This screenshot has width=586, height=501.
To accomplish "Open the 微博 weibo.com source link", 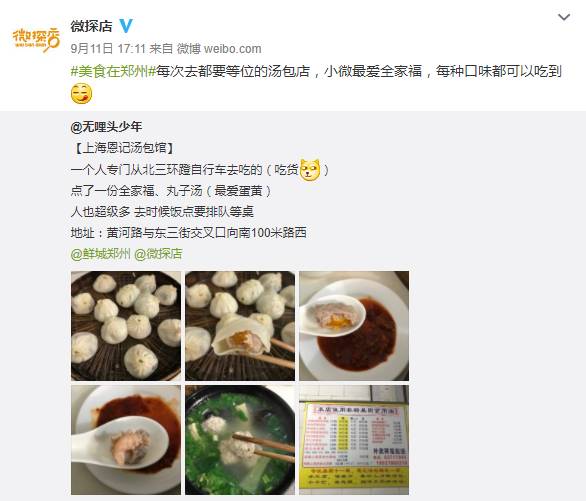I will [x=219, y=49].
